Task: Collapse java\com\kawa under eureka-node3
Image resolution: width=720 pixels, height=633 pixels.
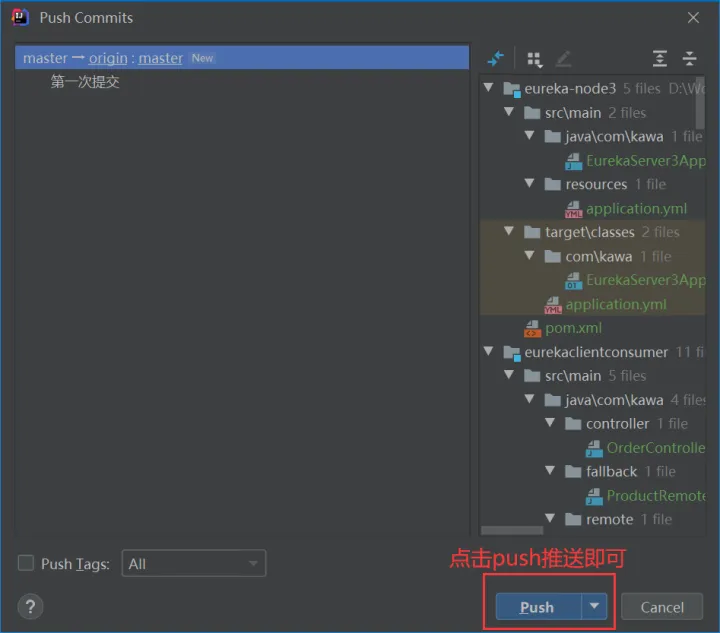Action: coord(529,135)
